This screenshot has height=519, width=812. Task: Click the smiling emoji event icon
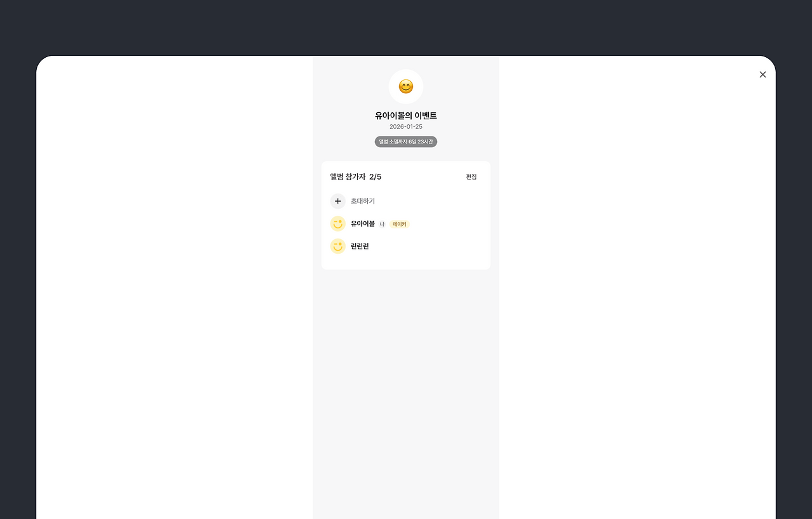pyautogui.click(x=406, y=86)
